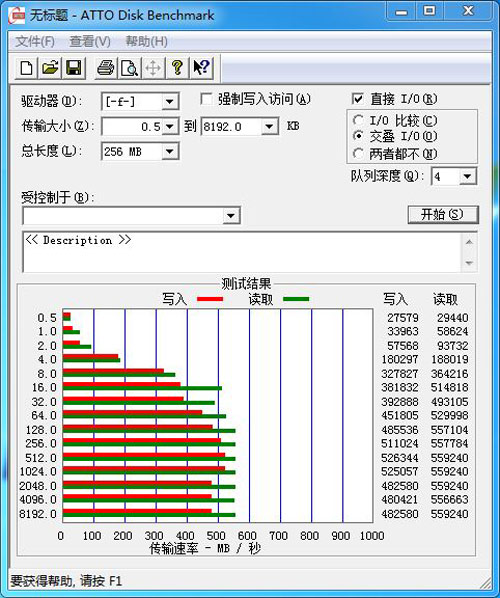
Task: Click read value 556663 in 4096.0 row
Action: (x=449, y=500)
